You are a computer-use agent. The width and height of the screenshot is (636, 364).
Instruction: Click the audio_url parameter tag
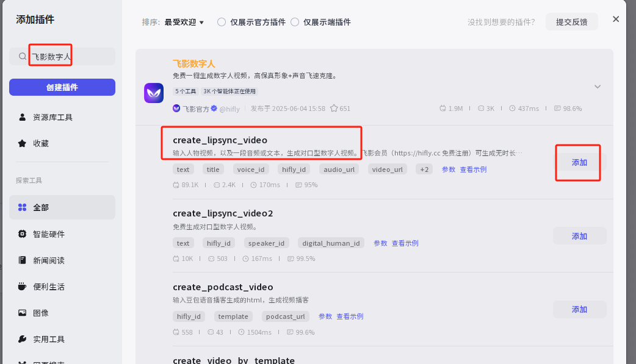[339, 170]
